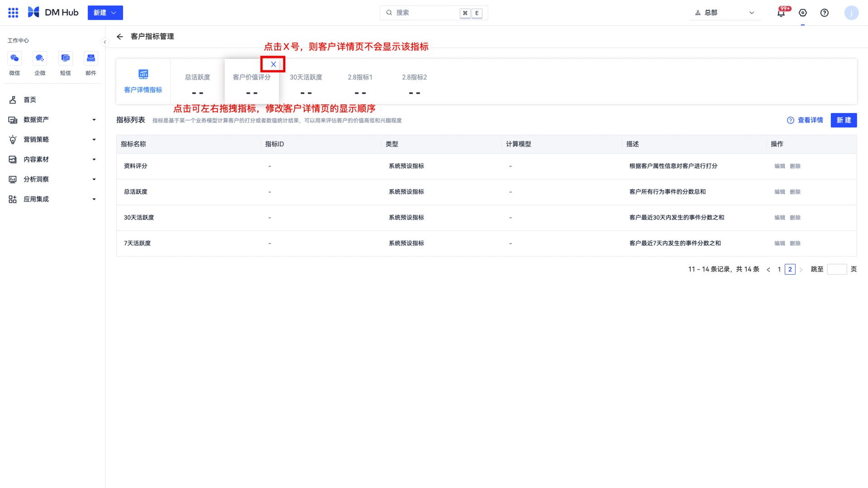The image size is (868, 488).
Task: Open the 新建 dropdown button
Action: pos(105,13)
